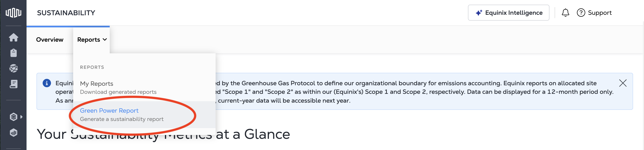Click the bar-chart hexagon sidebar icon
The image size is (644, 150).
[13, 133]
